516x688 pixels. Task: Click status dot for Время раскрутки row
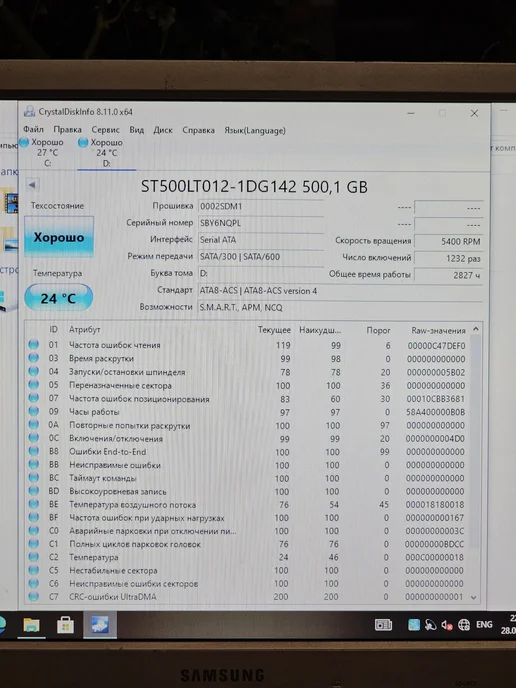tap(33, 358)
